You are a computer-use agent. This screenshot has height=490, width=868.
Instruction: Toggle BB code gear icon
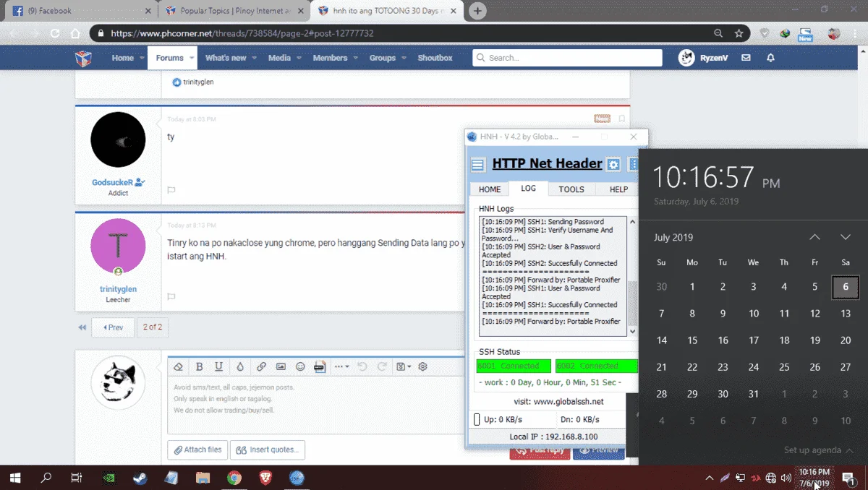[x=423, y=366]
